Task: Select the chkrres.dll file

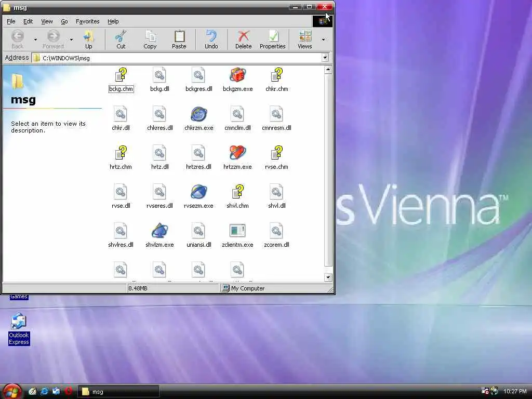Action: 159,119
